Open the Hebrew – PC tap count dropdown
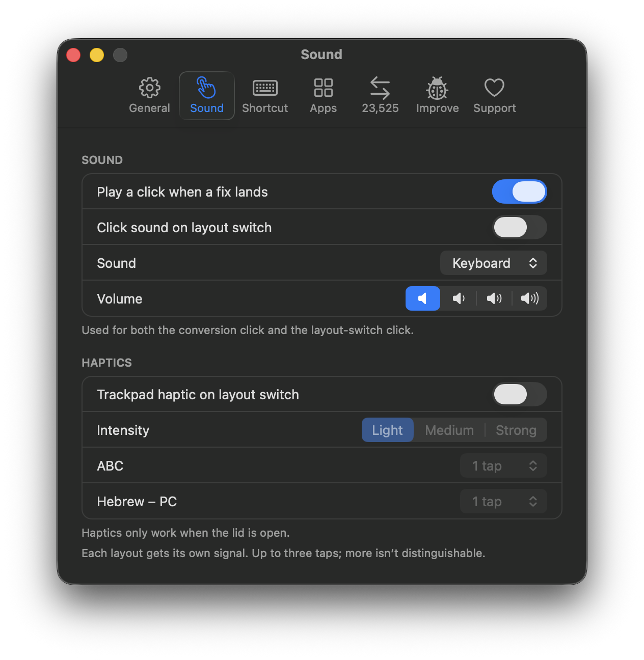This screenshot has width=644, height=660. pyautogui.click(x=503, y=501)
